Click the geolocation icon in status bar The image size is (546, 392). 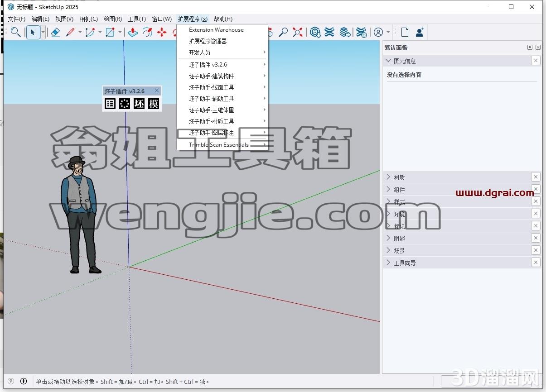11,381
